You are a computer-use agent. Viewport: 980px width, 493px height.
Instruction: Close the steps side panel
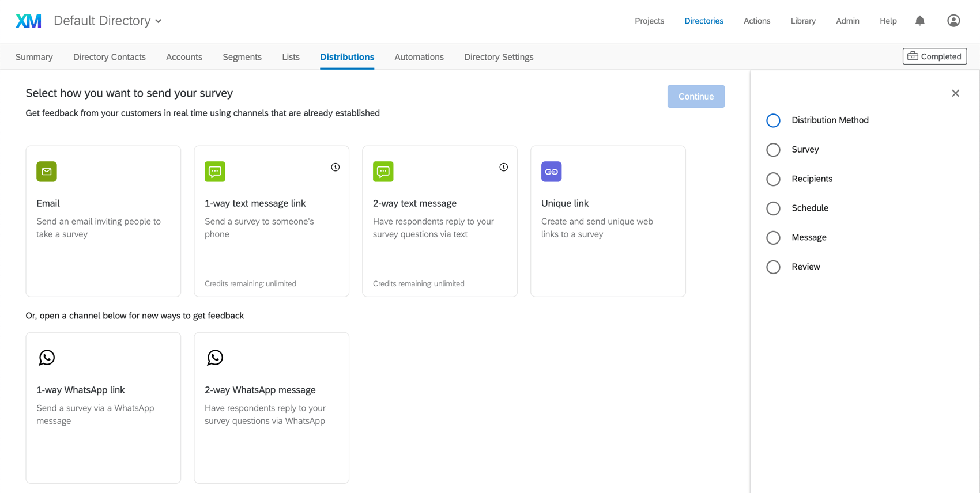[x=956, y=93]
